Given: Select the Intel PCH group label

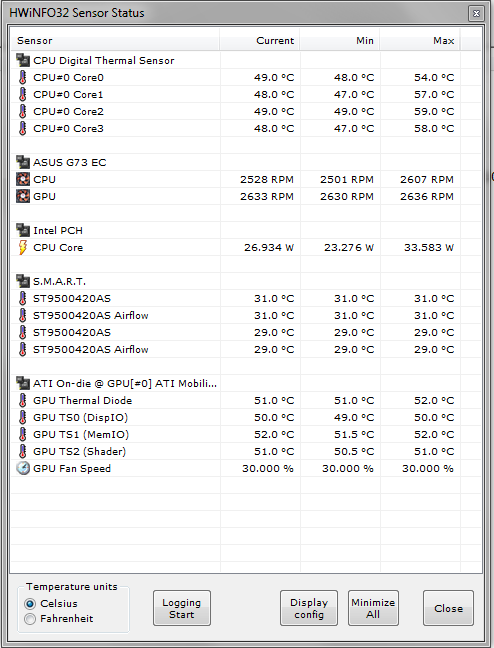Looking at the screenshot, I should 58,231.
